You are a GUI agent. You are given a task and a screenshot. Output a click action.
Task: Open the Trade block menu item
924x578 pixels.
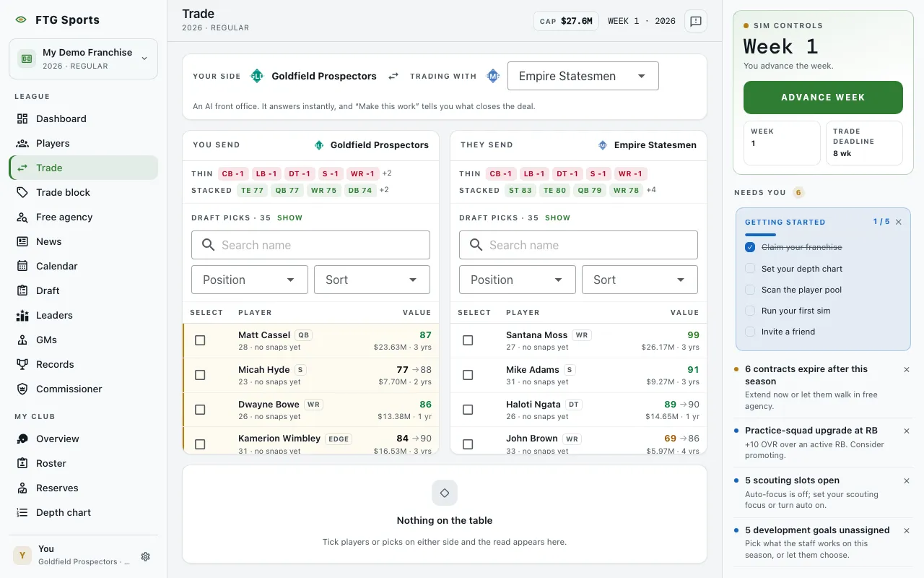pos(83,192)
